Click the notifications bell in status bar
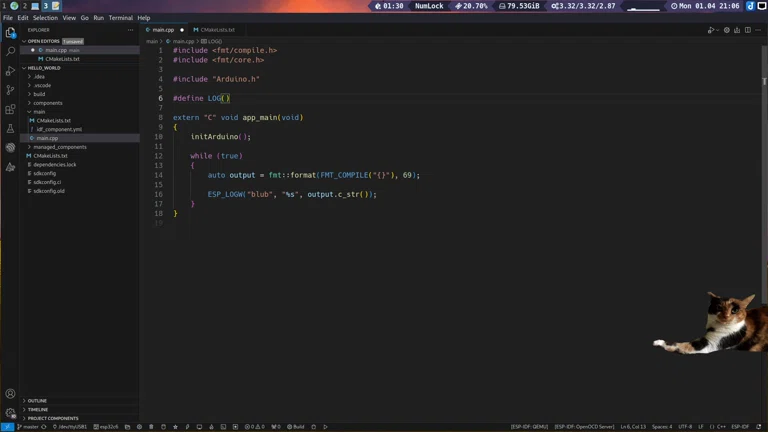 pos(759,427)
